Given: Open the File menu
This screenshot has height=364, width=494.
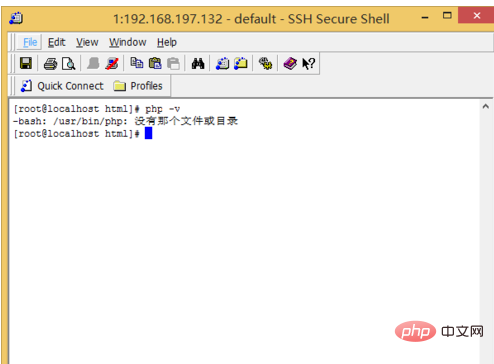Looking at the screenshot, I should [x=30, y=42].
